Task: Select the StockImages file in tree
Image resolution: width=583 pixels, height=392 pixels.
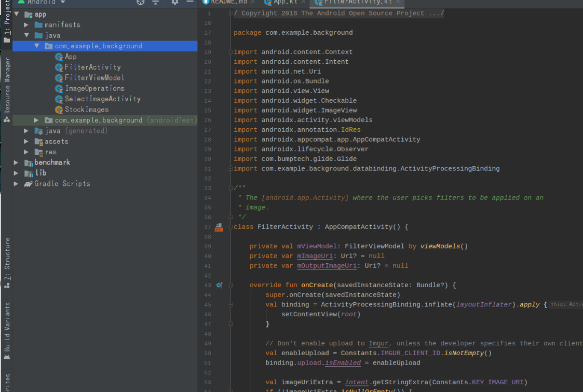Action: point(86,110)
